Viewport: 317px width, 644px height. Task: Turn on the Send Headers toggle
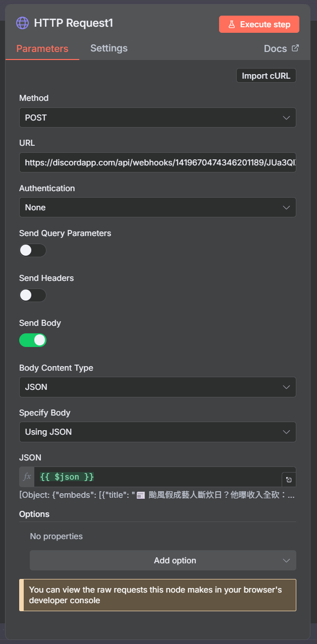click(x=33, y=296)
